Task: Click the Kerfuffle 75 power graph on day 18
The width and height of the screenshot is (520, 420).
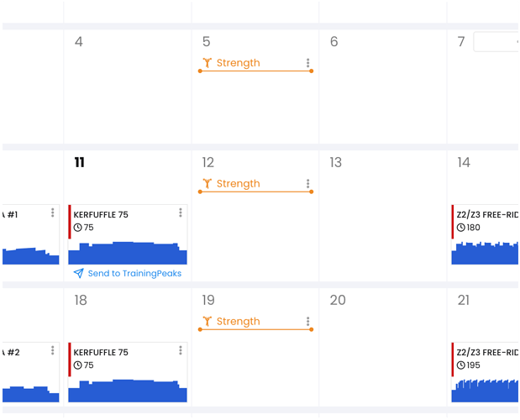Action: coord(128,391)
